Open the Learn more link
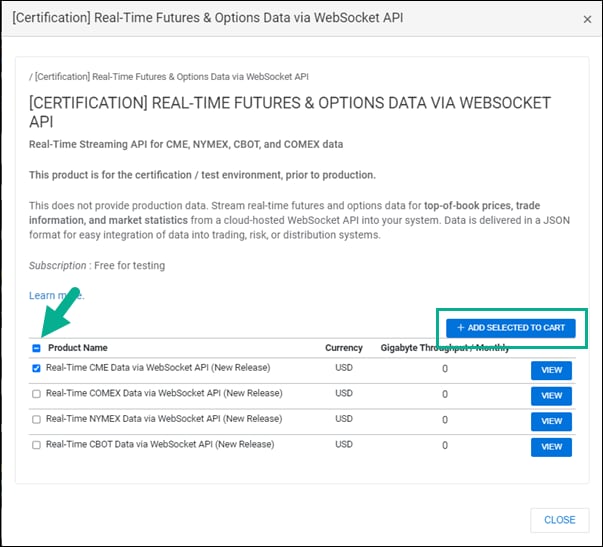The width and height of the screenshot is (603, 547). tap(56, 296)
